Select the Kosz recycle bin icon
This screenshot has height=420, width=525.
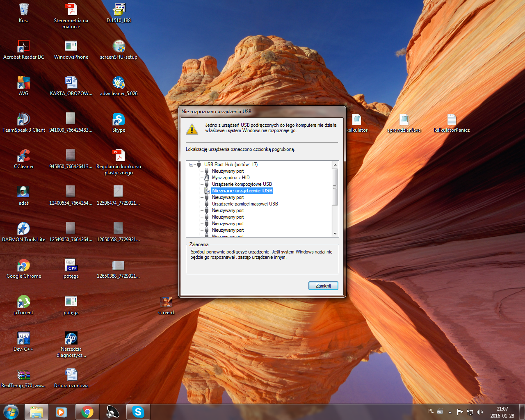tap(24, 10)
